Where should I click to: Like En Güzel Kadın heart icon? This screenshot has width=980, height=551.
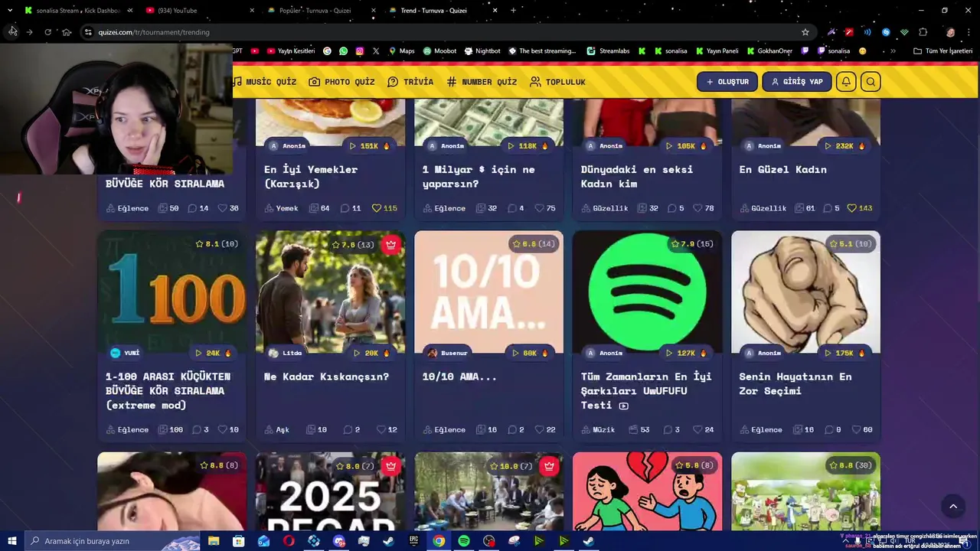pos(851,208)
